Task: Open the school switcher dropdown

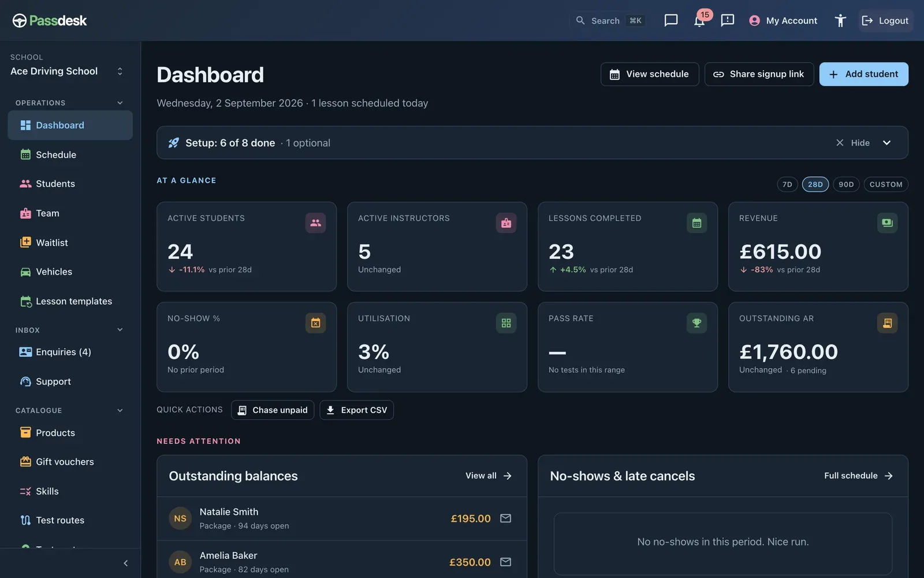Action: pos(120,71)
